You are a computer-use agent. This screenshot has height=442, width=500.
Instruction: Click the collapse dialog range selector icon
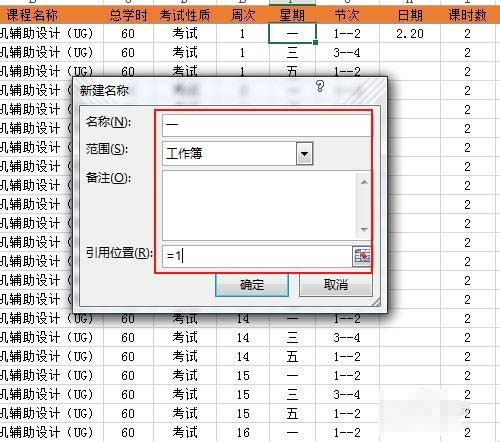tap(362, 256)
